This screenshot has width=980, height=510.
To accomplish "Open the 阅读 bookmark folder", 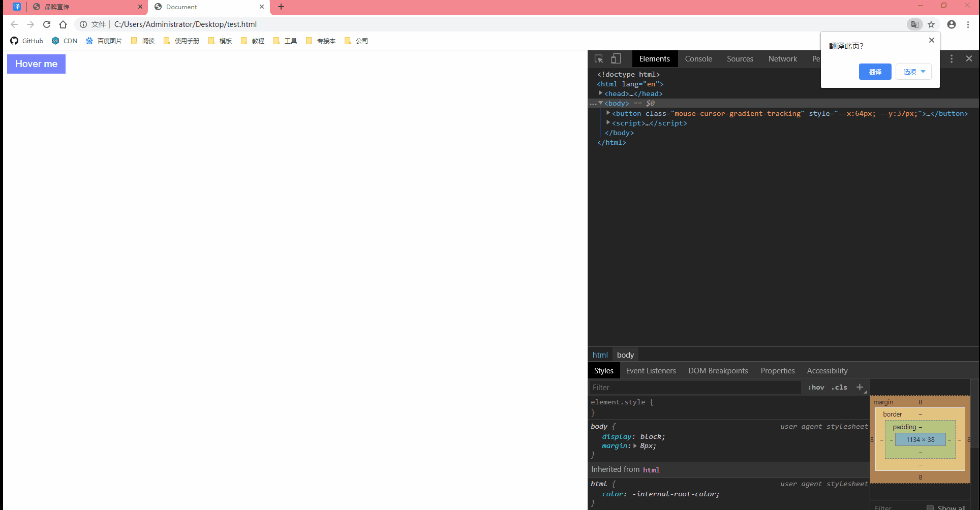I will [143, 41].
